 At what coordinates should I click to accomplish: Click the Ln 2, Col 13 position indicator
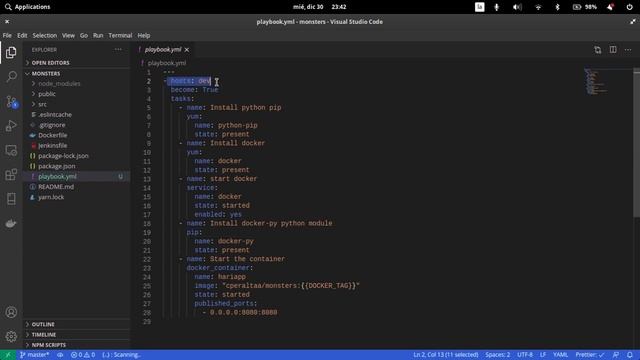pyautogui.click(x=446, y=355)
